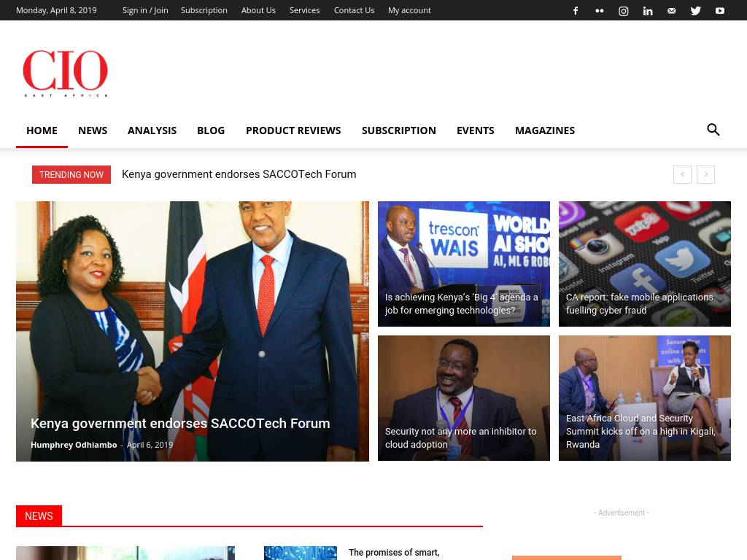747x560 pixels.
Task: Open the YouTube social icon
Action: tap(720, 11)
